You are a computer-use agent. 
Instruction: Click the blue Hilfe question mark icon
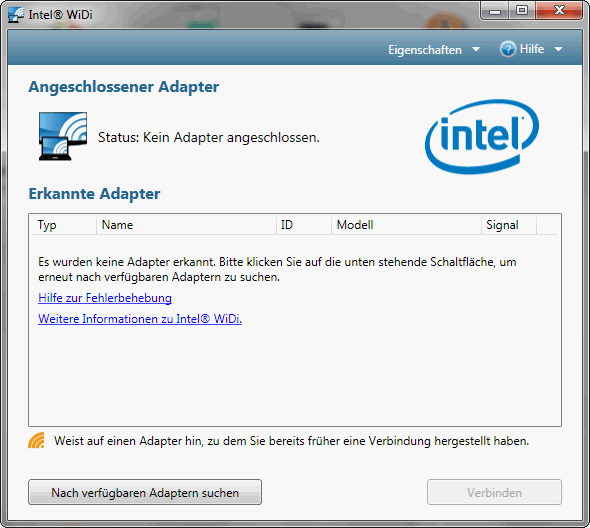(508, 49)
